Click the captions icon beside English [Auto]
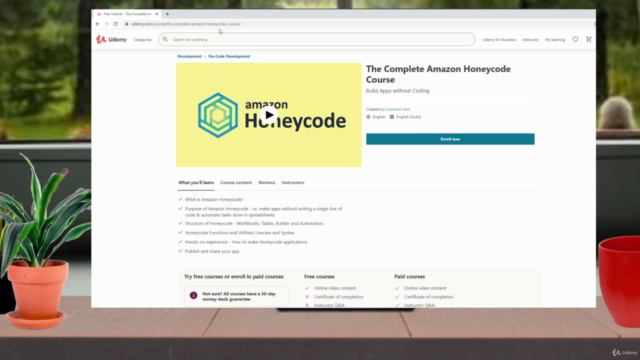 click(392, 117)
